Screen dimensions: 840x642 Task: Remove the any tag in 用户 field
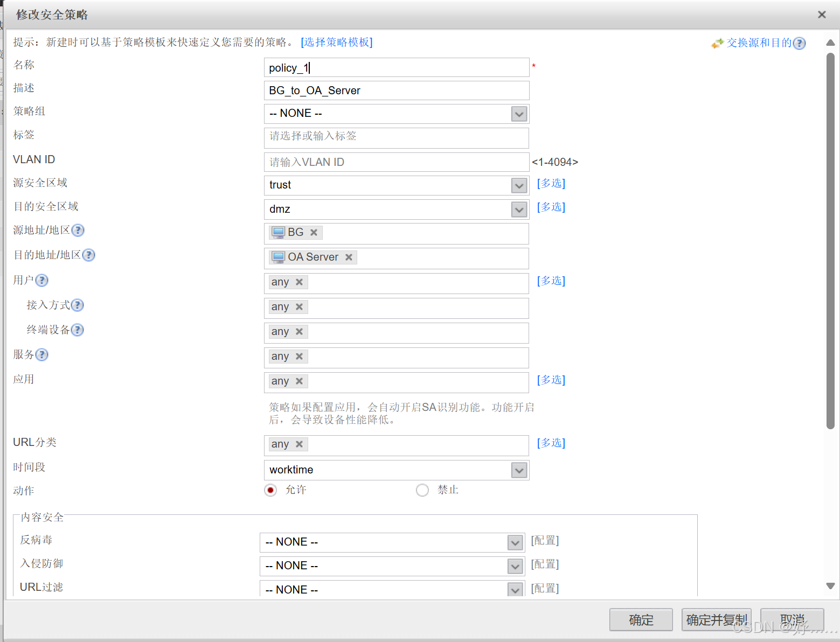(x=299, y=282)
